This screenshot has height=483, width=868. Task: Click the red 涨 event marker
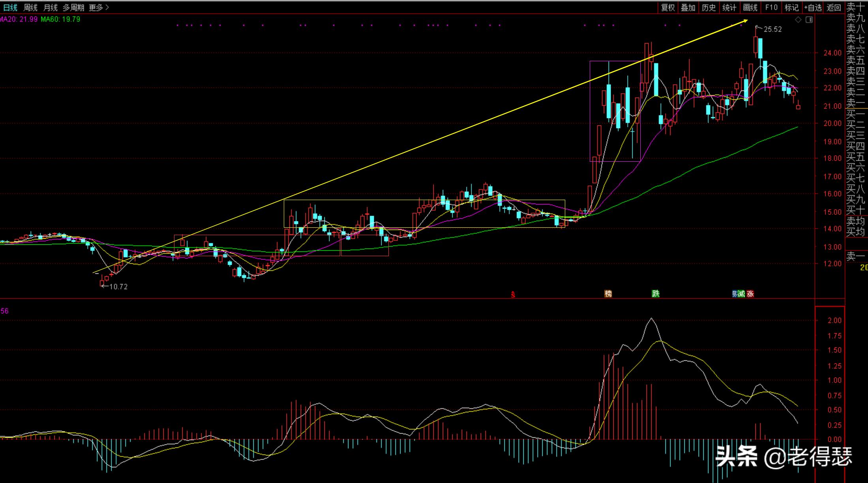750,294
